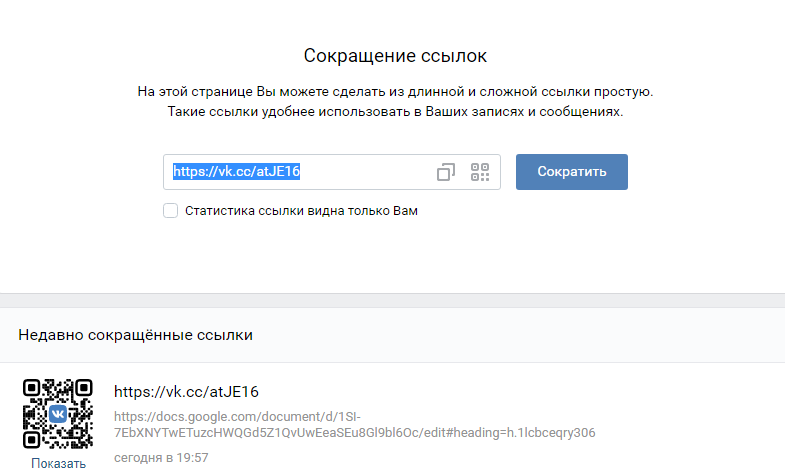The height and width of the screenshot is (476, 785).
Task: Click the 'сегодня в 19:57' timestamp
Action: 161,457
